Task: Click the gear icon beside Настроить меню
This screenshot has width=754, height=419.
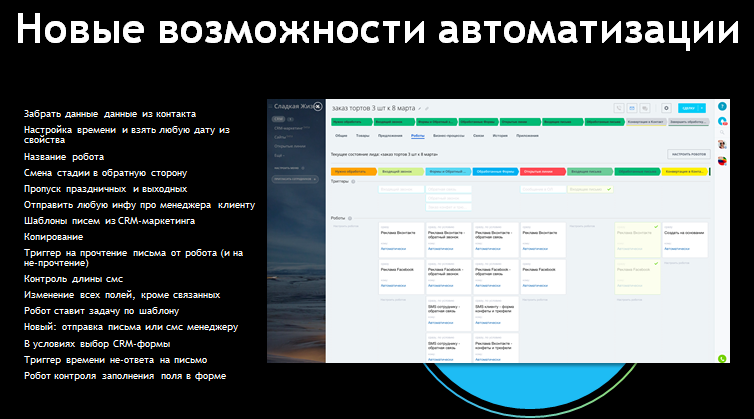Action: [x=302, y=168]
